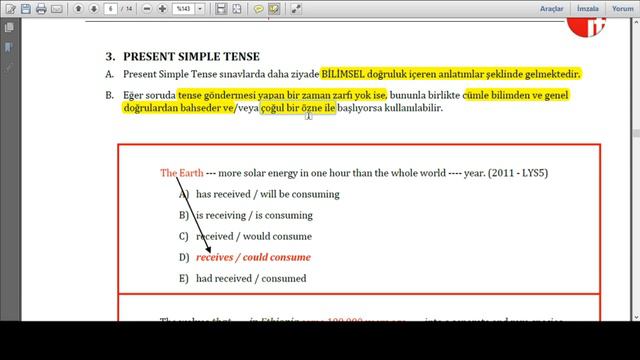Show page thumbnails panel in sidebar

[9, 27]
